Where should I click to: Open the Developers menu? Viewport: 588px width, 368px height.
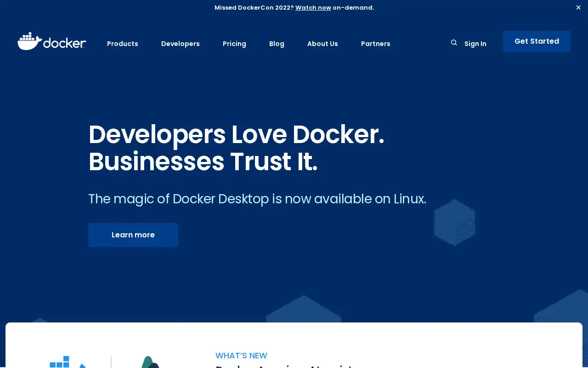point(181,44)
